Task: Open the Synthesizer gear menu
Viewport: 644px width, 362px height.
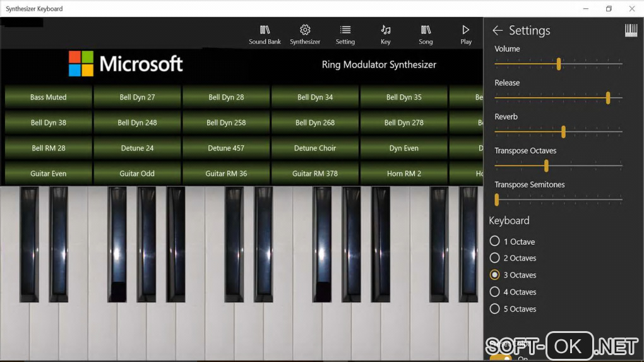Action: pyautogui.click(x=305, y=35)
